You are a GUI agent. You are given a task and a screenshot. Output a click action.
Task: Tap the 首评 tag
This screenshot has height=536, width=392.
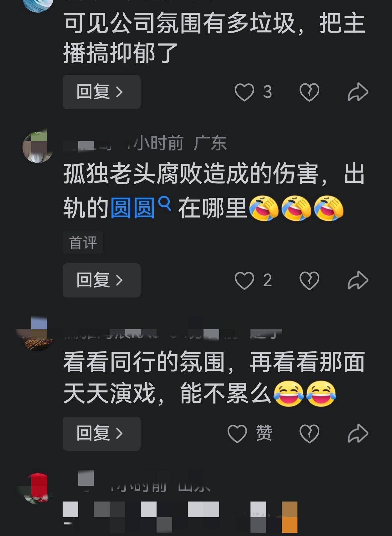click(x=83, y=243)
